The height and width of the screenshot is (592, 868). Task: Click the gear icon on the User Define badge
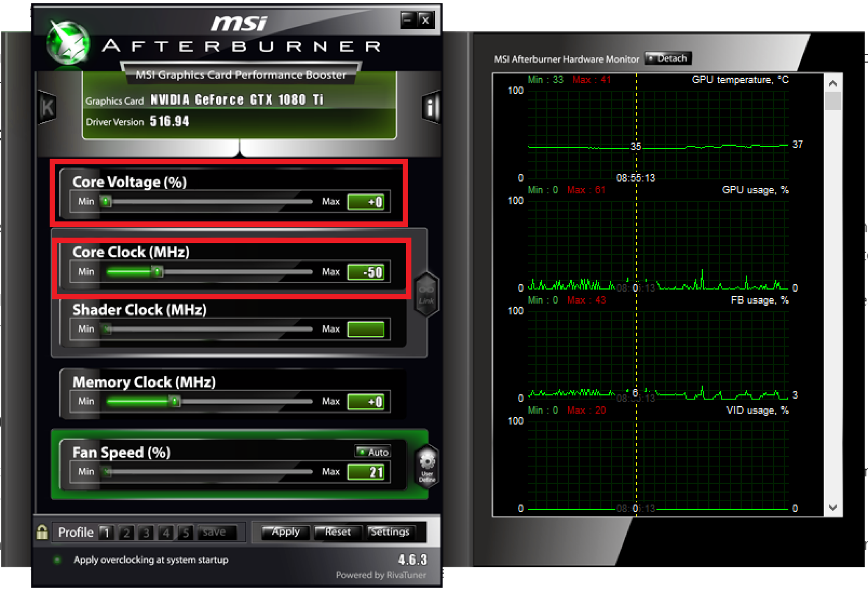pos(426,460)
